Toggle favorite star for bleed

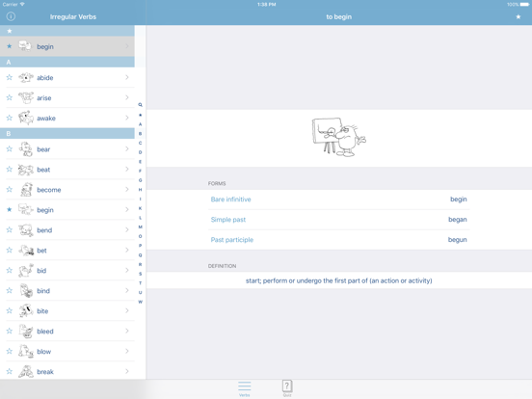pyautogui.click(x=10, y=331)
